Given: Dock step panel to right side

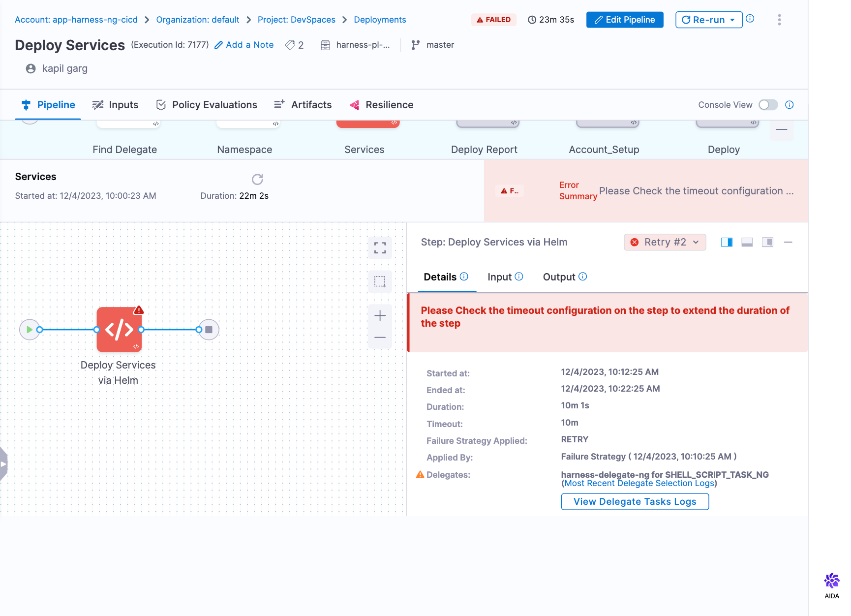Looking at the screenshot, I should point(727,242).
